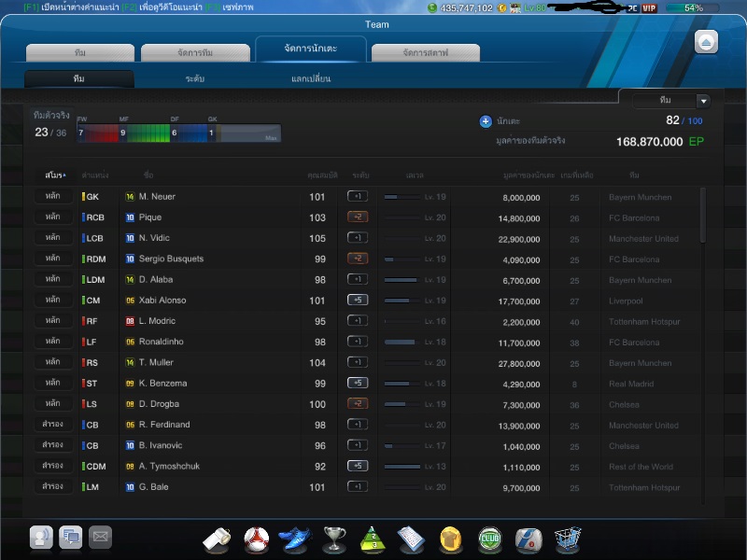Sort by the ตำแหน่ง position column header
The width and height of the screenshot is (747, 560).
(x=95, y=175)
